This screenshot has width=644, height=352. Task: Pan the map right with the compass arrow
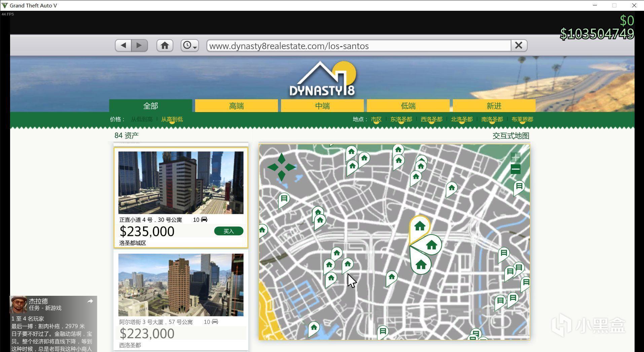pyautogui.click(x=290, y=167)
